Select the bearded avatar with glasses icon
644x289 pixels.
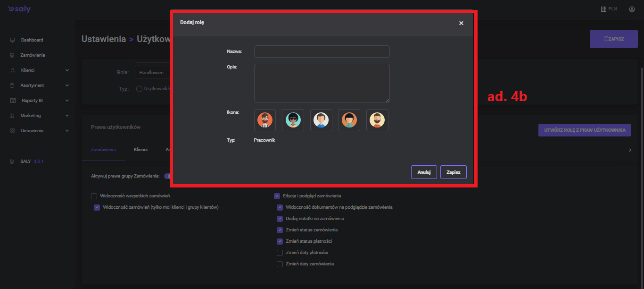tap(265, 120)
